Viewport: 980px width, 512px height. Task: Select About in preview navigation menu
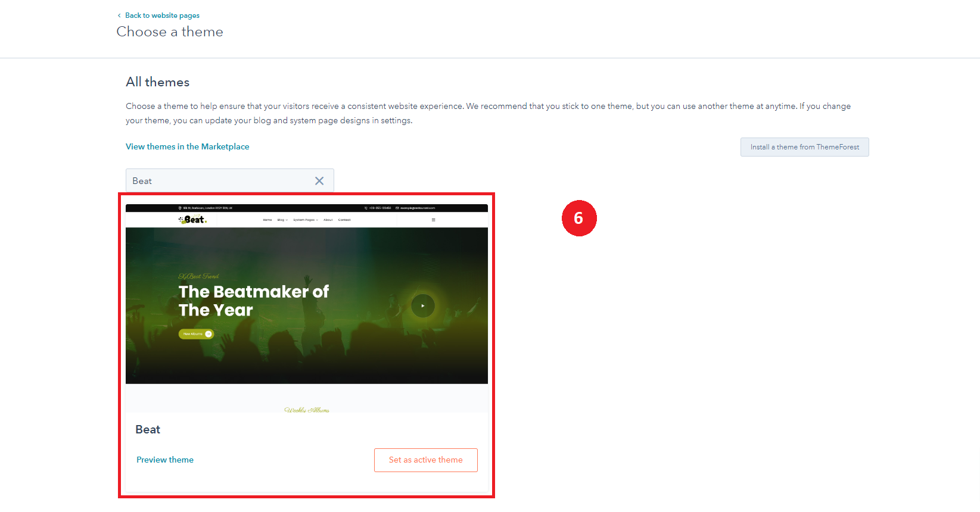click(x=328, y=220)
